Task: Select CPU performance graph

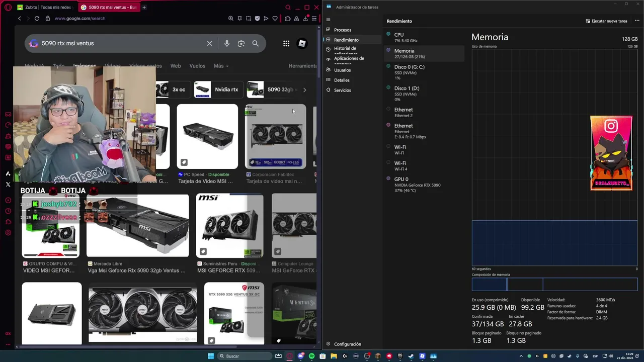Action: (x=424, y=37)
